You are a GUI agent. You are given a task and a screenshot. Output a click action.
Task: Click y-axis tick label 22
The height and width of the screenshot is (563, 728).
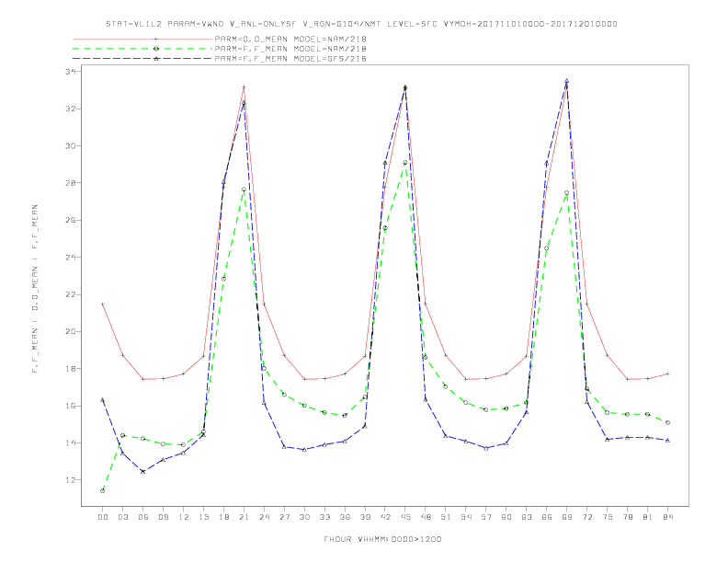[x=71, y=294]
